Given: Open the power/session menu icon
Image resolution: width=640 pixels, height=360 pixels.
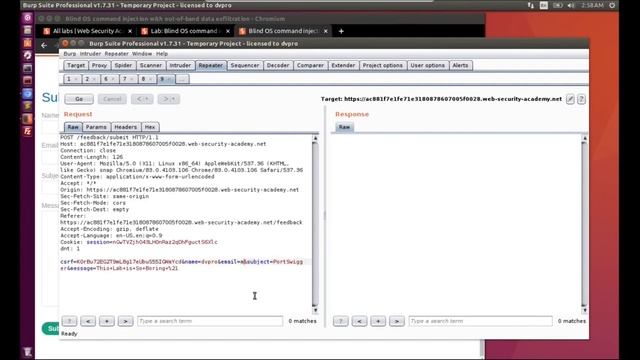Looking at the screenshot, I should point(612,5).
